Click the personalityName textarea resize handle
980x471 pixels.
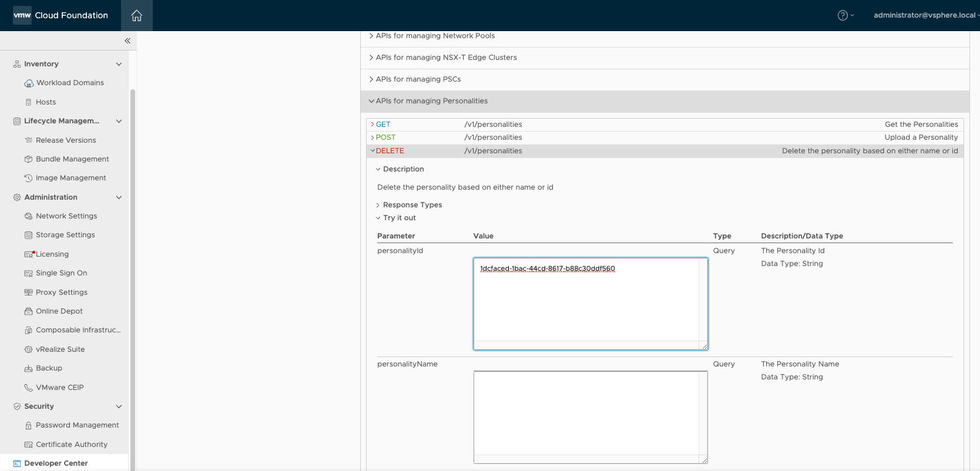tap(704, 459)
